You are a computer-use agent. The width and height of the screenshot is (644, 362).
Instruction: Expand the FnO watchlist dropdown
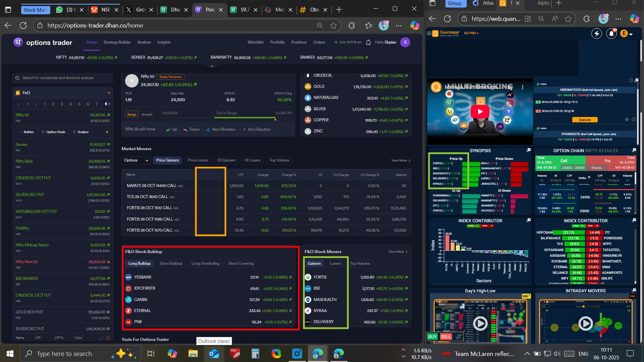[x=109, y=93]
